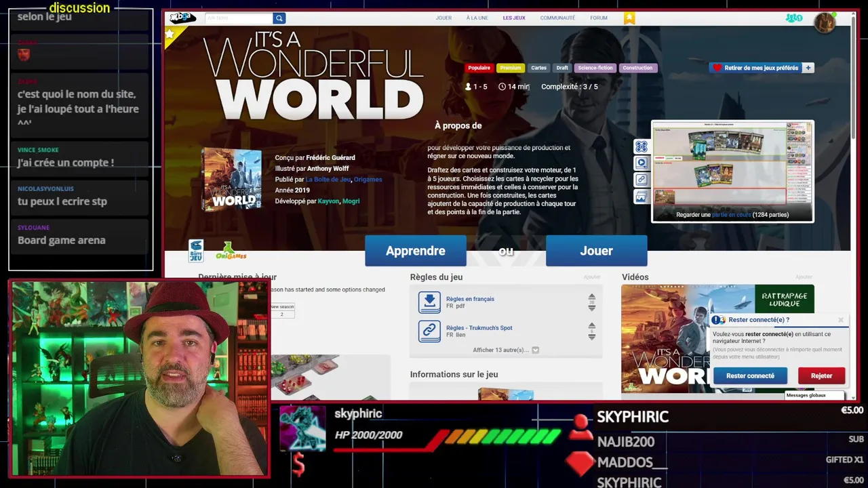Click the search magnifier button
The image size is (868, 488).
coord(279,18)
